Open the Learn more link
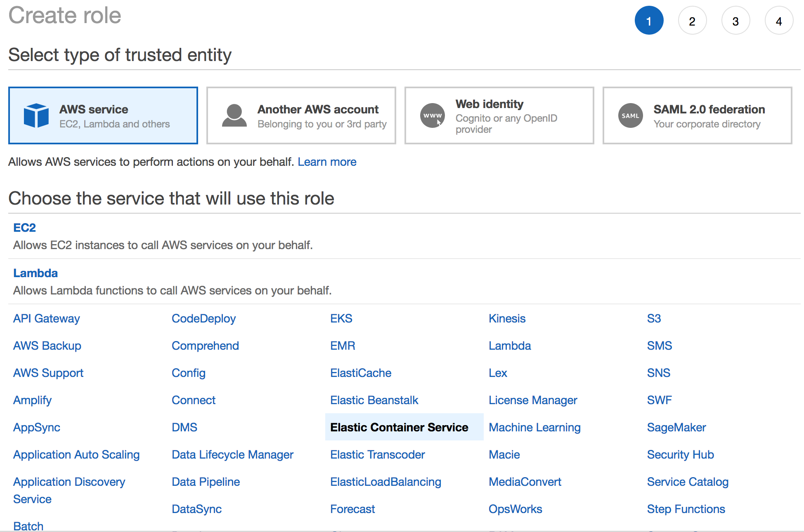This screenshot has height=532, width=804. tap(327, 162)
